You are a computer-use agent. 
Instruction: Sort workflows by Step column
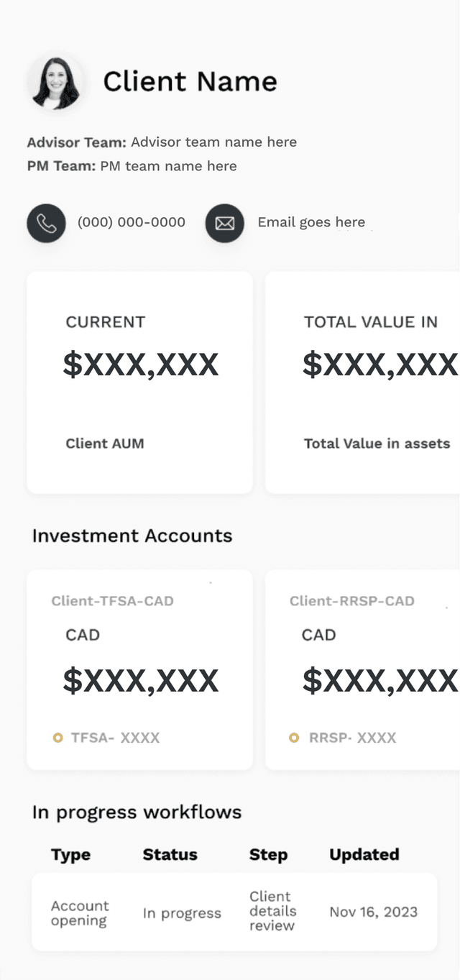pyautogui.click(x=268, y=855)
